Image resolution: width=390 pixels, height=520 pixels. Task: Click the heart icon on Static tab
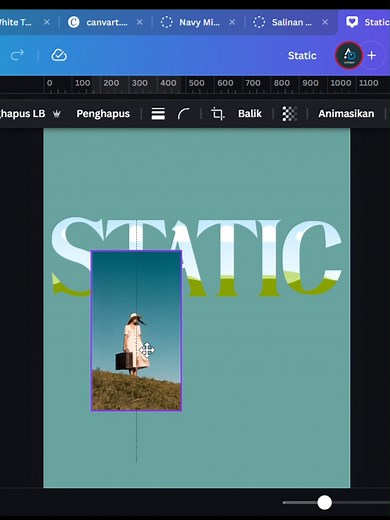[352, 22]
